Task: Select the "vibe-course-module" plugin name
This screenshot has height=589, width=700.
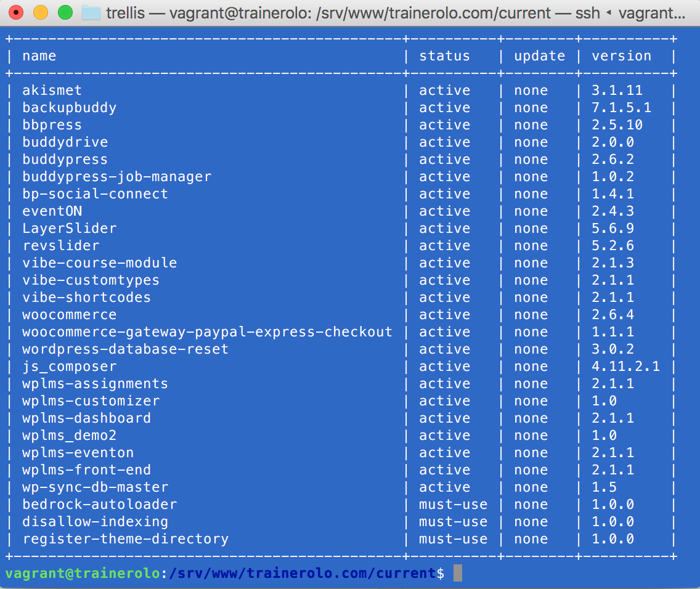Action: pos(100,263)
